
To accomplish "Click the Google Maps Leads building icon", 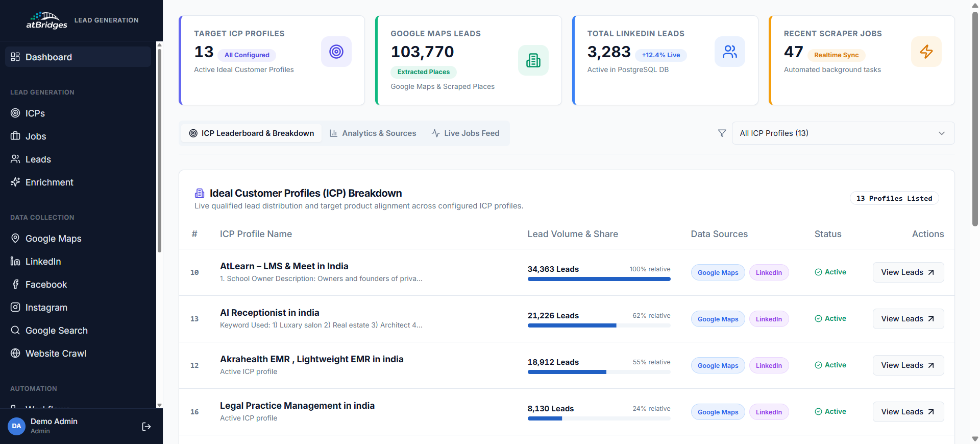I will (x=533, y=60).
